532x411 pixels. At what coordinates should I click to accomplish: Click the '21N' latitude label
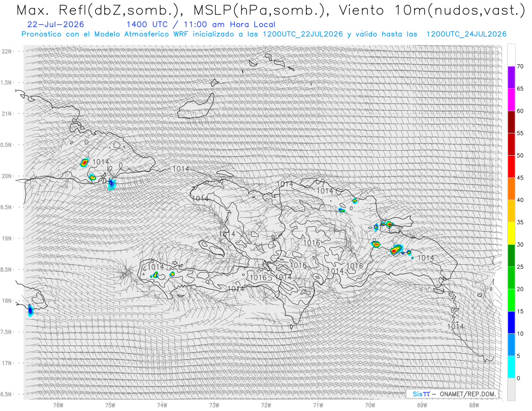tap(7, 114)
